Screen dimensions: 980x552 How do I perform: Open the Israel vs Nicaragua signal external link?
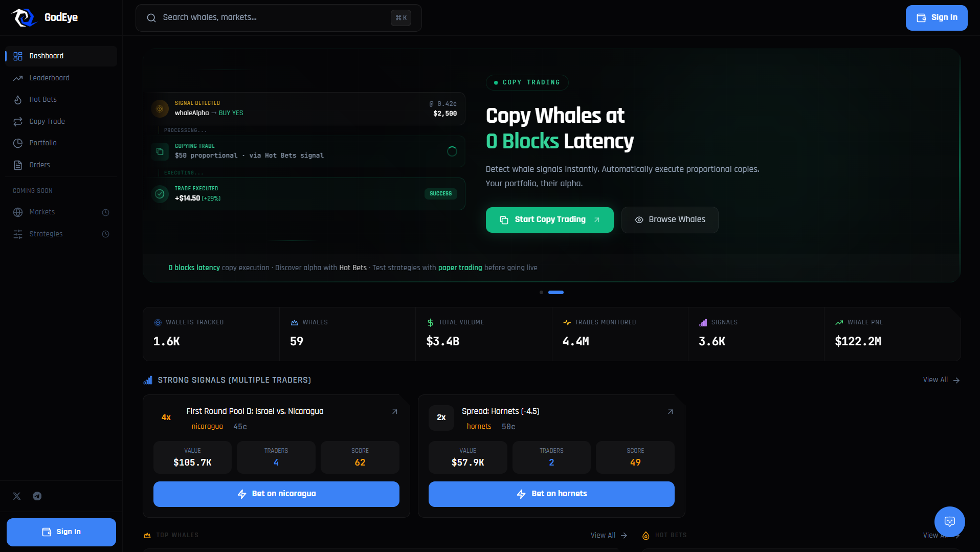pos(394,411)
